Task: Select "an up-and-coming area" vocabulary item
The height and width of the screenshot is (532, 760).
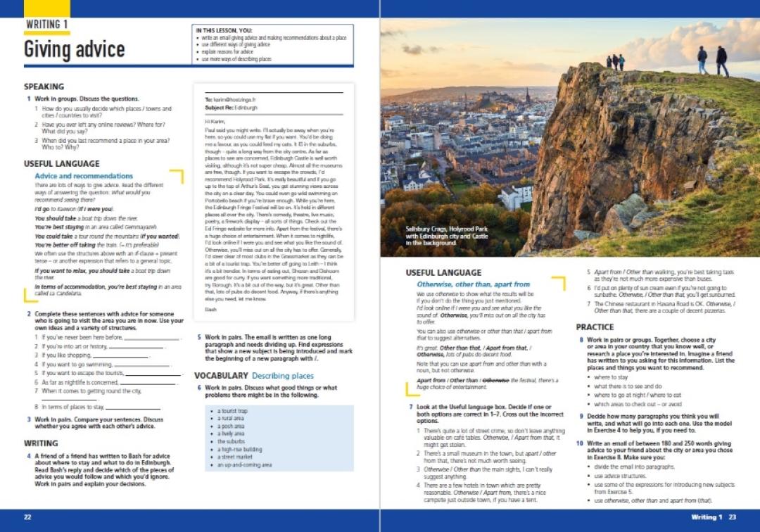Action: (245, 465)
